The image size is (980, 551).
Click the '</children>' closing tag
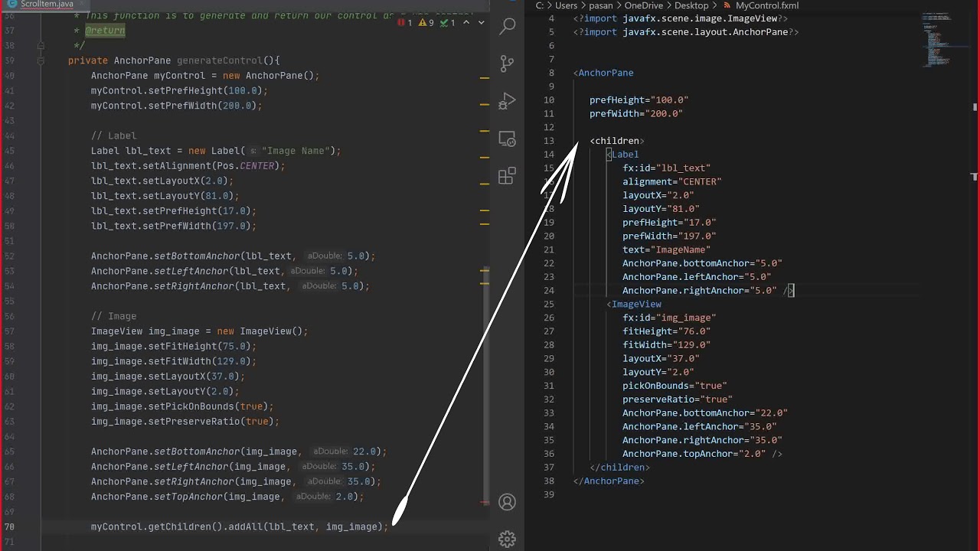click(x=619, y=467)
